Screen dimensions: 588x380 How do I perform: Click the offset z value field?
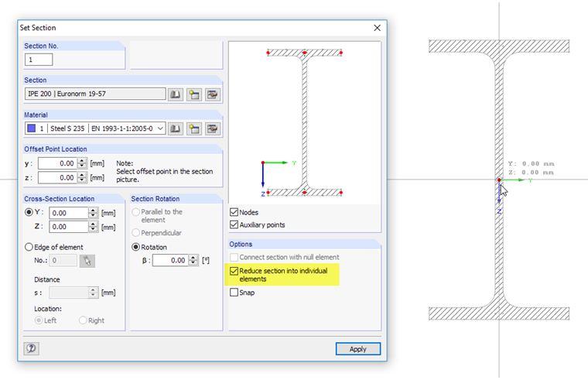point(58,178)
